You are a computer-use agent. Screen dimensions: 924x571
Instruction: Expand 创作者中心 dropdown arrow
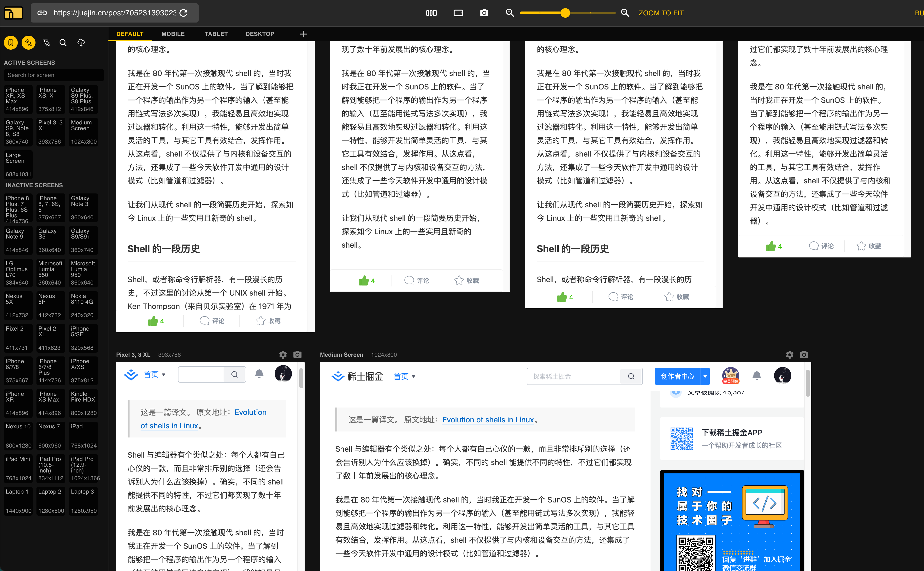705,377
